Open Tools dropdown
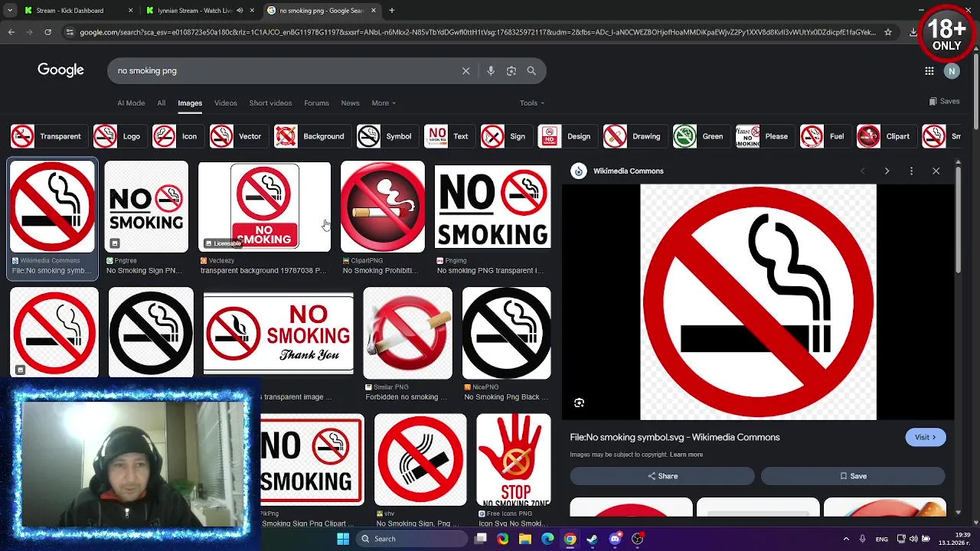Screen dimensions: 980x551 pyautogui.click(x=532, y=103)
